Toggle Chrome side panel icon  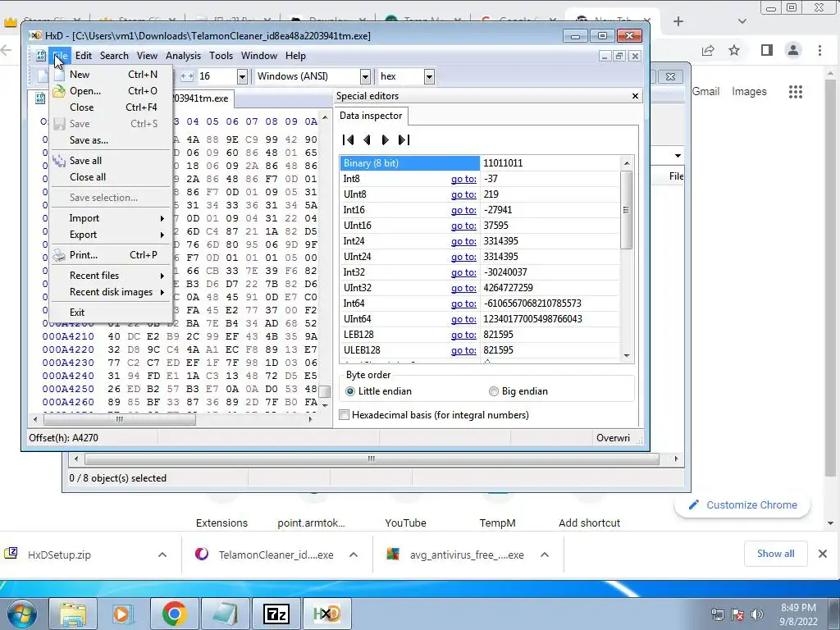(x=767, y=50)
